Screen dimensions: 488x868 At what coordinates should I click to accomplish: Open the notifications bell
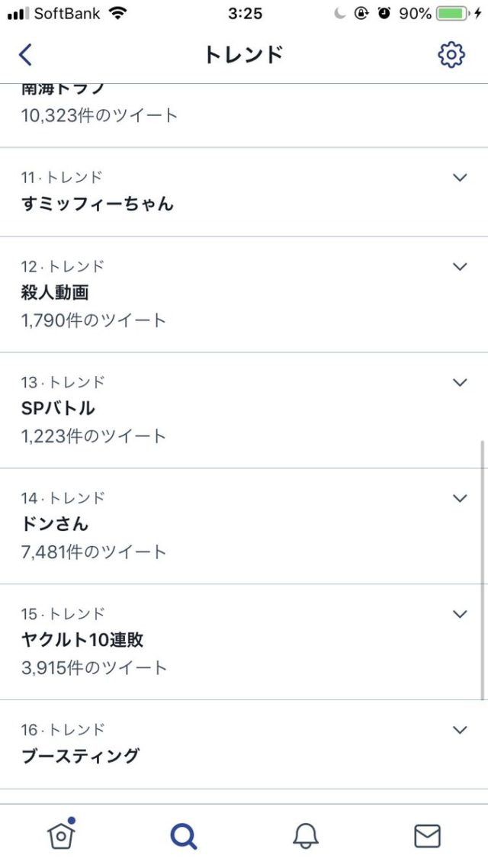tap(305, 836)
